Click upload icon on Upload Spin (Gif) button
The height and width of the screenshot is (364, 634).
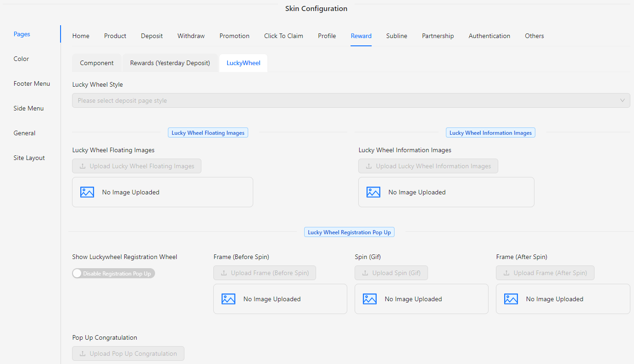pyautogui.click(x=365, y=273)
